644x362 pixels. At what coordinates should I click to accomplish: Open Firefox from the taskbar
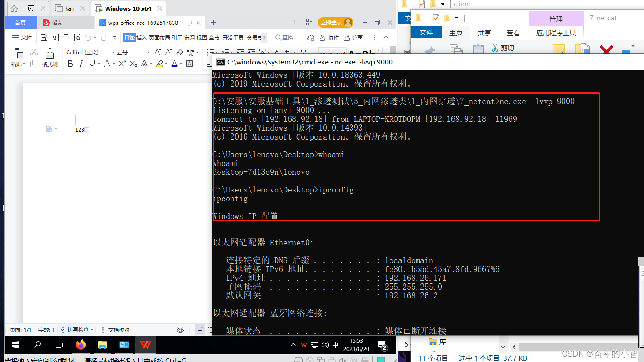click(x=80, y=345)
